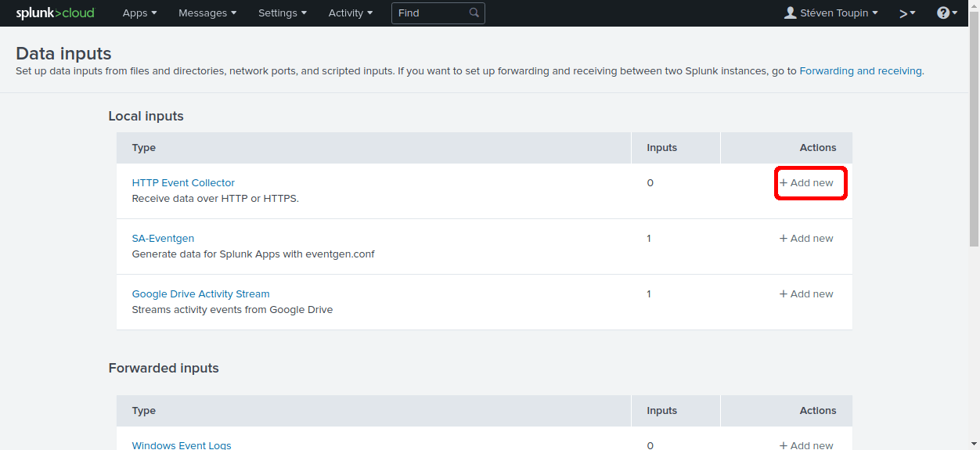Click the Splunk Cloud logo
This screenshot has width=980, height=450.
[55, 13]
